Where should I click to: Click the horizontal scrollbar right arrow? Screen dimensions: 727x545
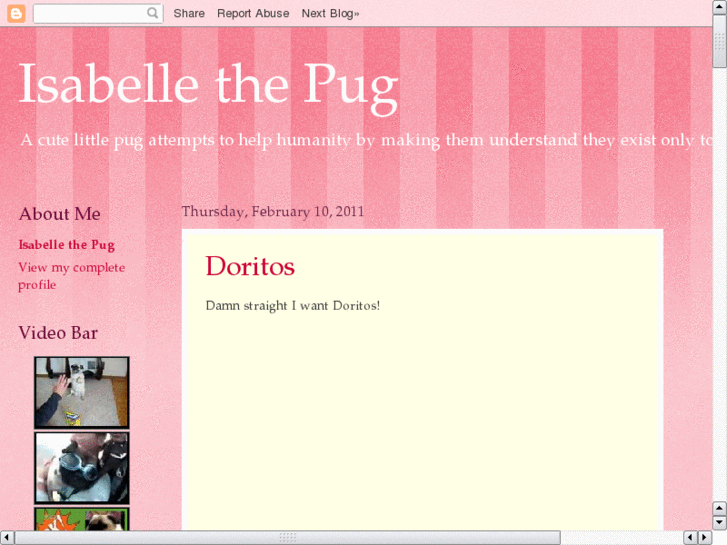pos(705,538)
